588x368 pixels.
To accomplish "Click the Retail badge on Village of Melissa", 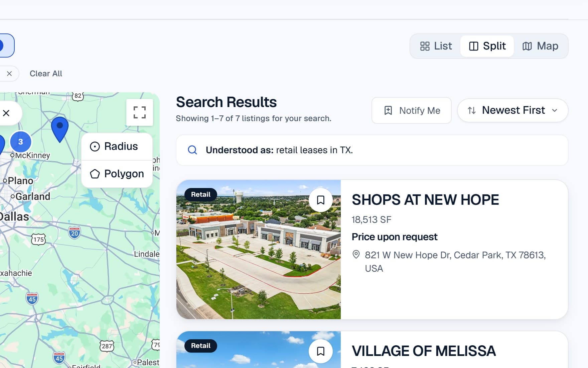I will pyautogui.click(x=201, y=346).
